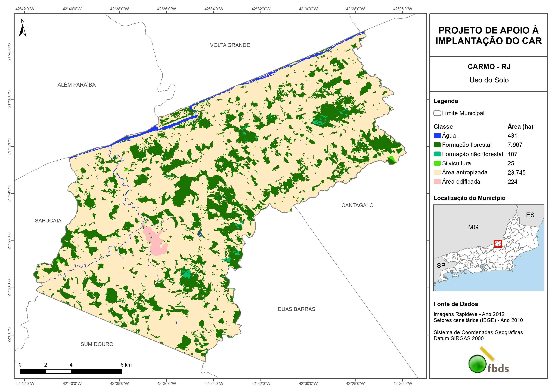
Task: Click the Água blue legend swatch
Action: [x=437, y=136]
